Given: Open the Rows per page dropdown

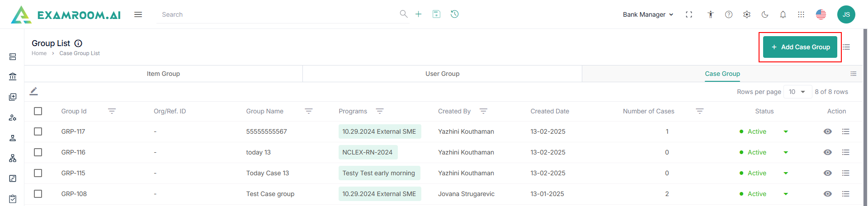Looking at the screenshot, I should (x=797, y=92).
